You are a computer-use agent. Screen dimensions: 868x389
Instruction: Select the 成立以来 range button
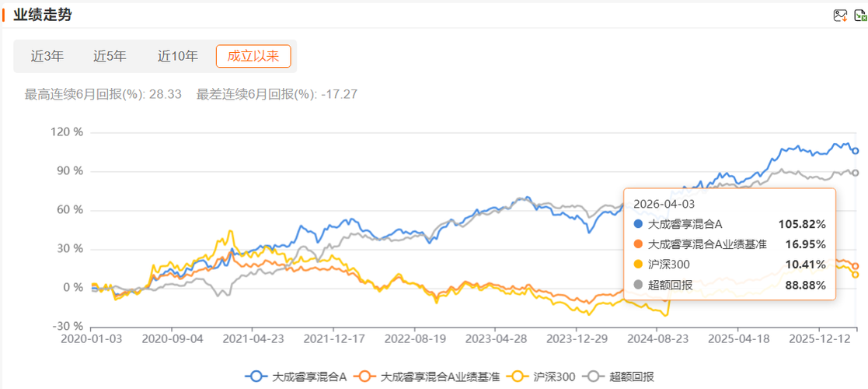click(253, 56)
